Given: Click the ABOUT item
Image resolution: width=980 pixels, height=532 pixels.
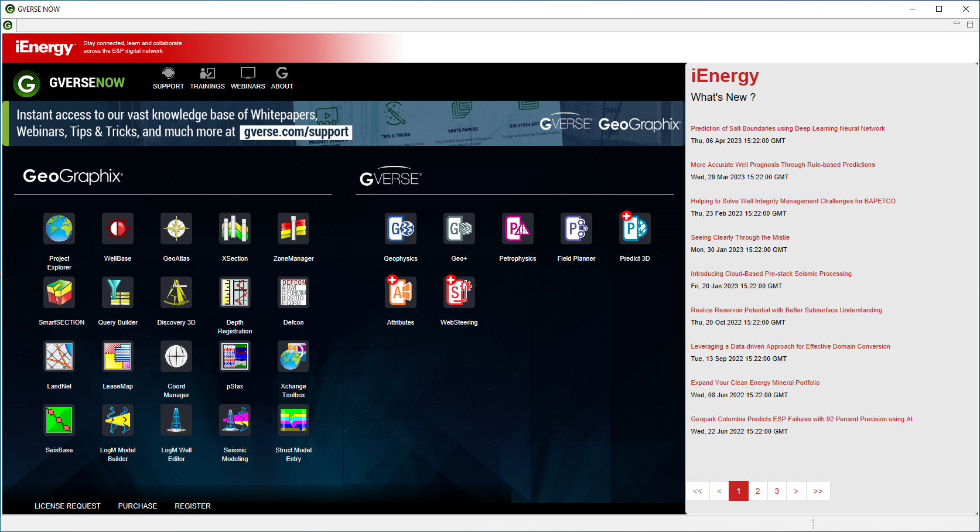Looking at the screenshot, I should coord(282,78).
